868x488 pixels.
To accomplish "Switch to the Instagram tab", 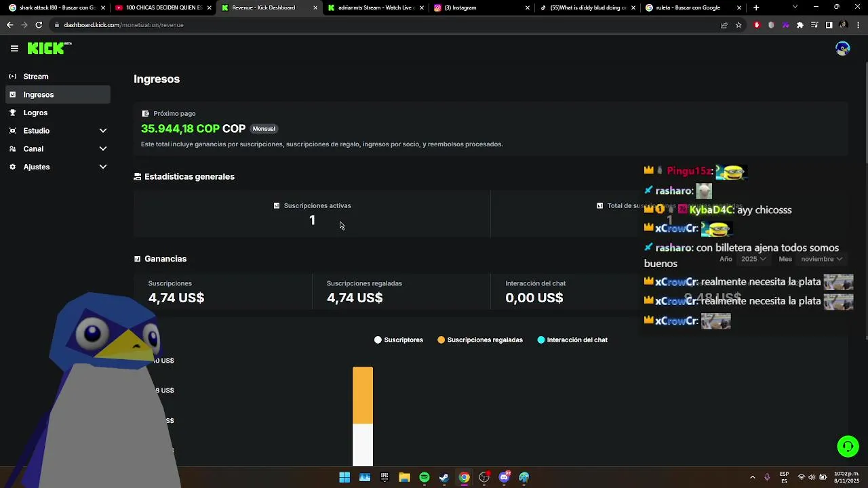I will click(x=481, y=7).
